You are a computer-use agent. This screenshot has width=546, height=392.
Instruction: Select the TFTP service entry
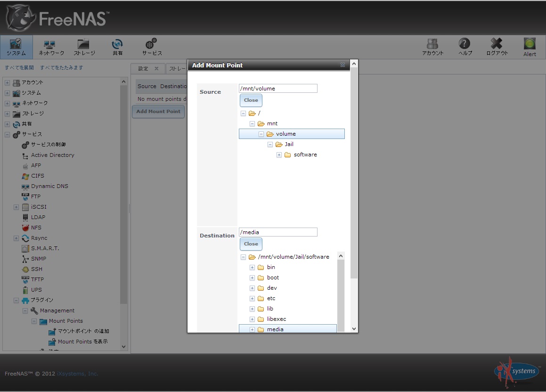coord(37,279)
